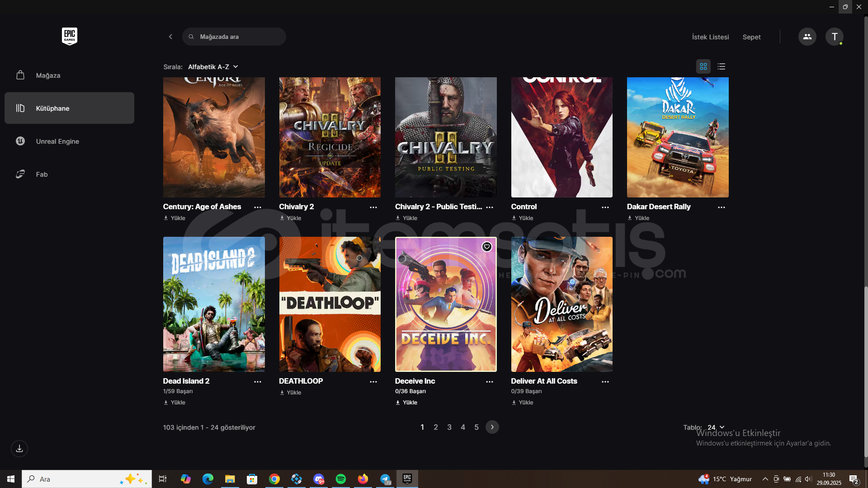868x488 pixels.
Task: Click Yükle under Control
Action: (523, 218)
